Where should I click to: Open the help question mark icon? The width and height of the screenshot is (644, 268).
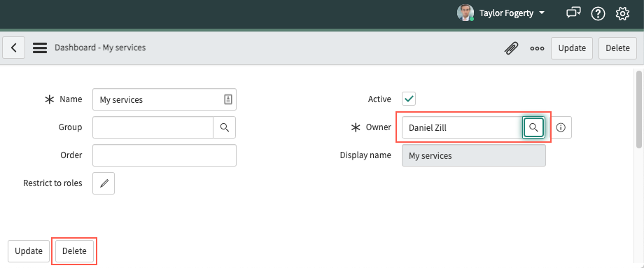coord(598,13)
